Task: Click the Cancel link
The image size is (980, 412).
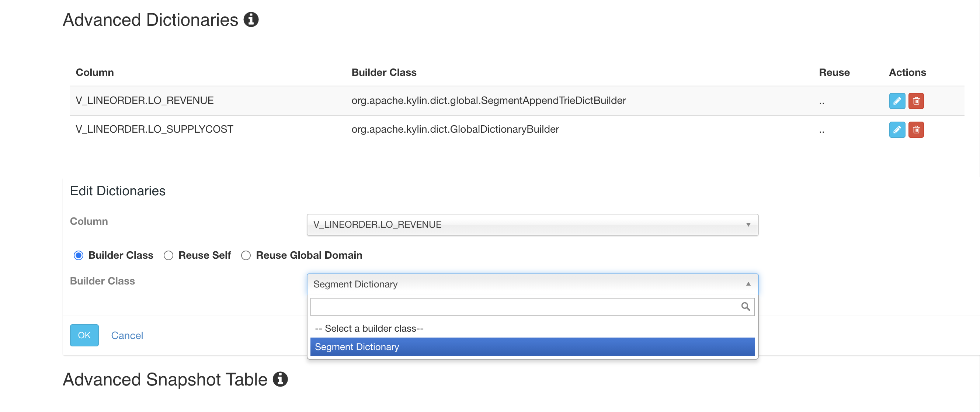Action: pos(127,335)
